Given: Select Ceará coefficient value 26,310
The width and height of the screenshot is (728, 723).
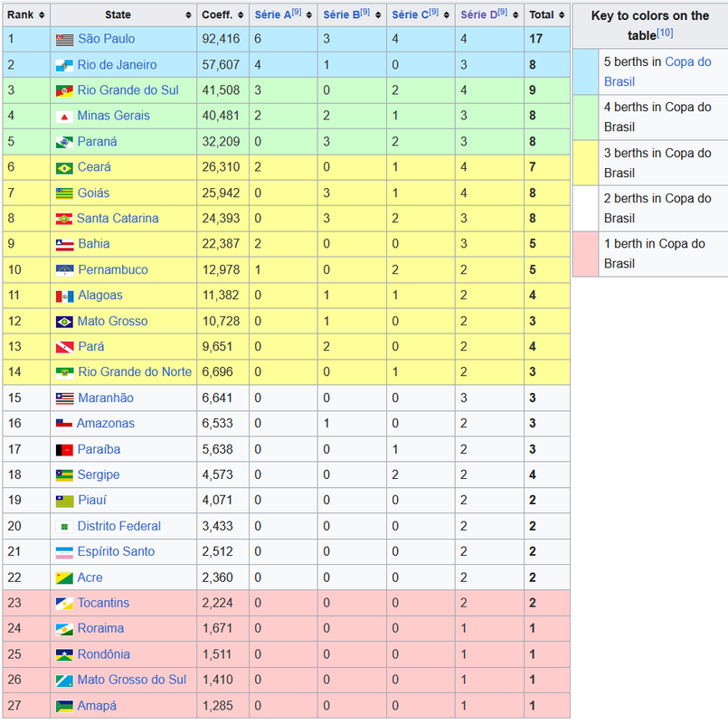Looking at the screenshot, I should click(x=221, y=167).
